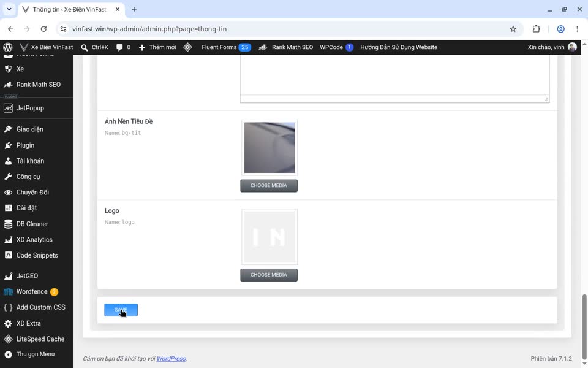
Task: Open XD Extra in the sidebar
Action: pyautogui.click(x=37, y=323)
